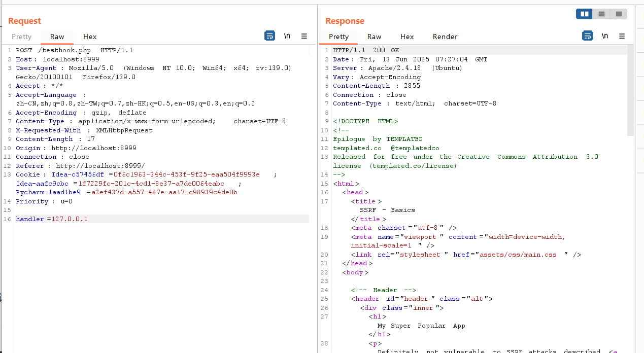Select the Raw tab in Request
Viewport: 644px width, 353px height.
coord(57,37)
